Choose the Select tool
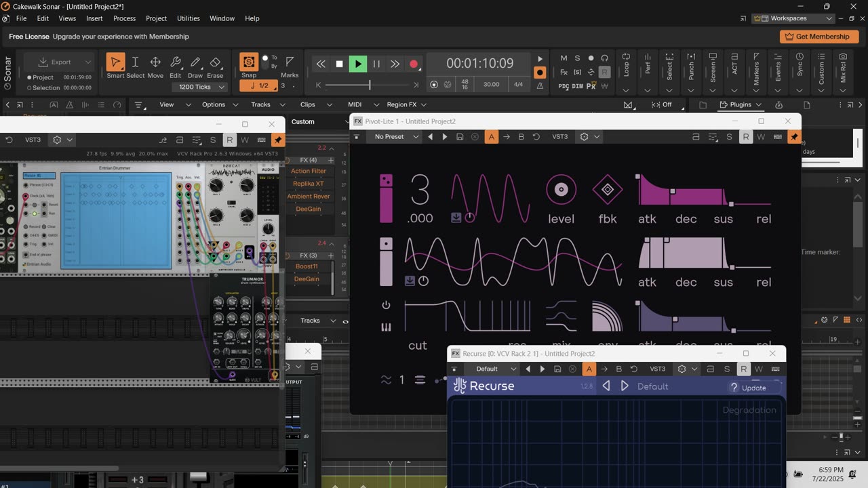Screen dimensions: 868x488 coord(135,62)
